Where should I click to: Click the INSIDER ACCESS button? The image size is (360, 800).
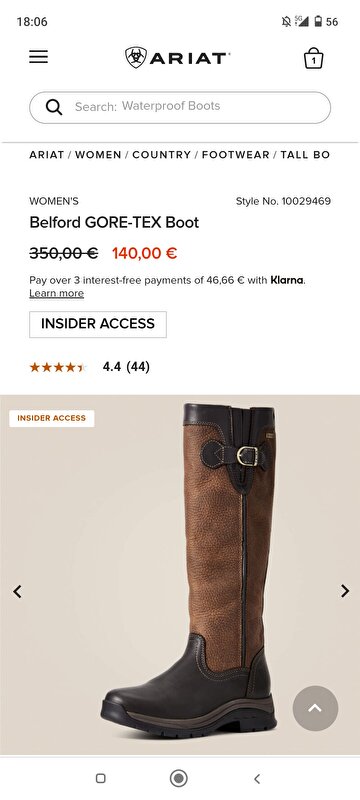point(98,324)
